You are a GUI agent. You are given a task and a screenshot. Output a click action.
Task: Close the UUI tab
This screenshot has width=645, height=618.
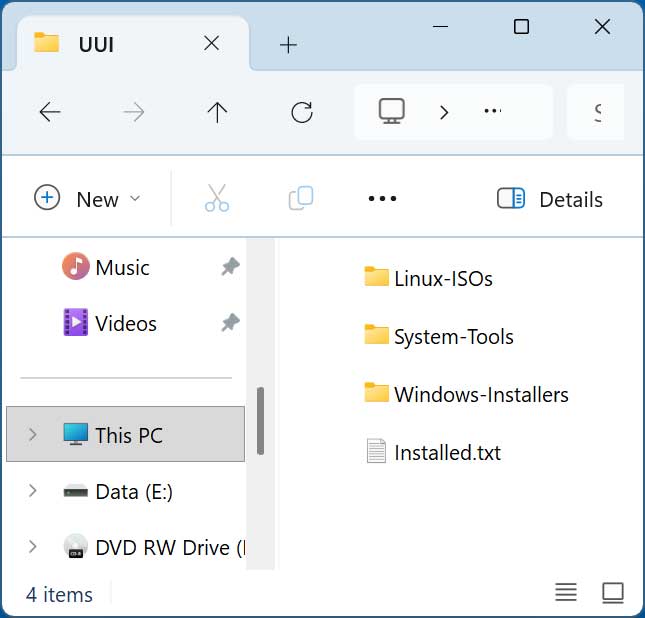click(211, 43)
